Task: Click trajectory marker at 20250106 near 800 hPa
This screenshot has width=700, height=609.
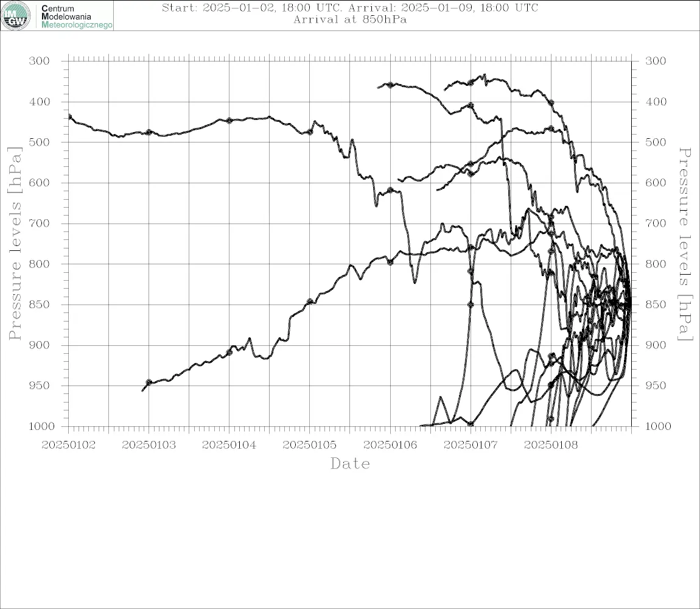Action: pos(390,262)
